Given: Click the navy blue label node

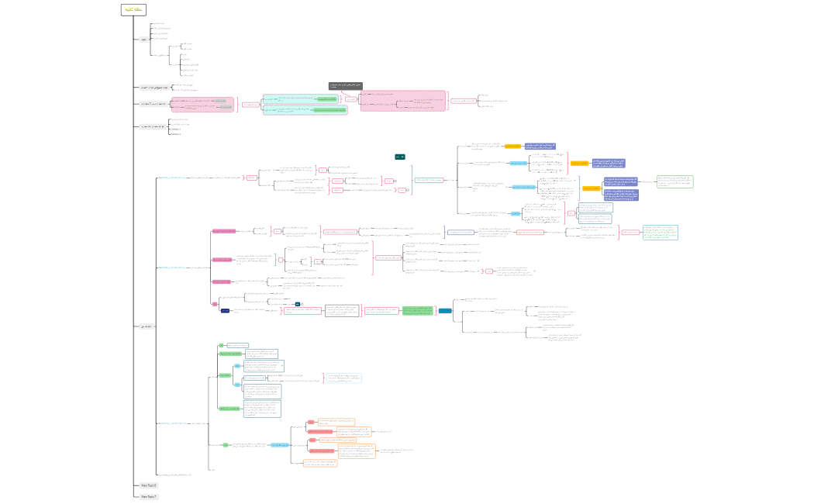Looking at the screenshot, I should click(x=225, y=310).
